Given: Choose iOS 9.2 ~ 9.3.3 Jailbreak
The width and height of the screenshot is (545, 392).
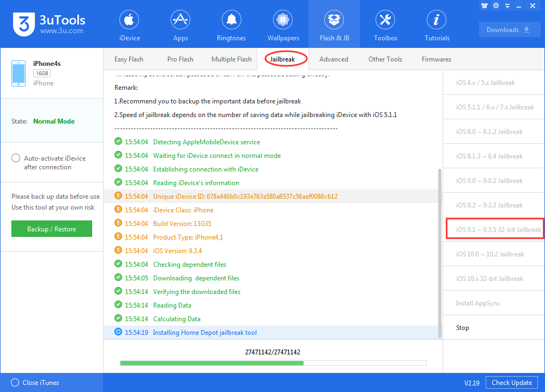Looking at the screenshot, I should click(x=494, y=205).
